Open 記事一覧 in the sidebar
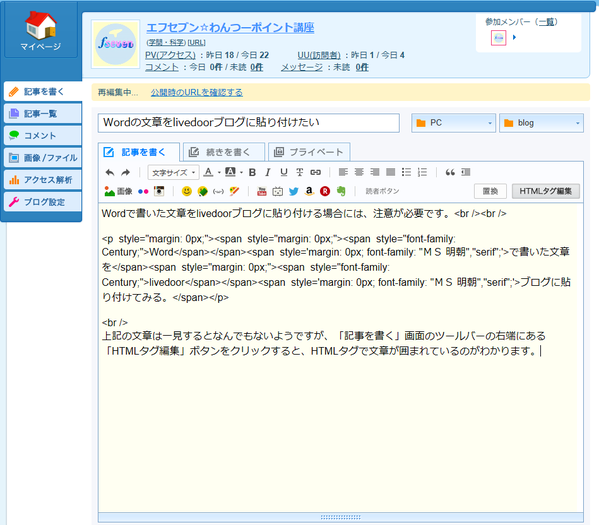 coord(43,113)
